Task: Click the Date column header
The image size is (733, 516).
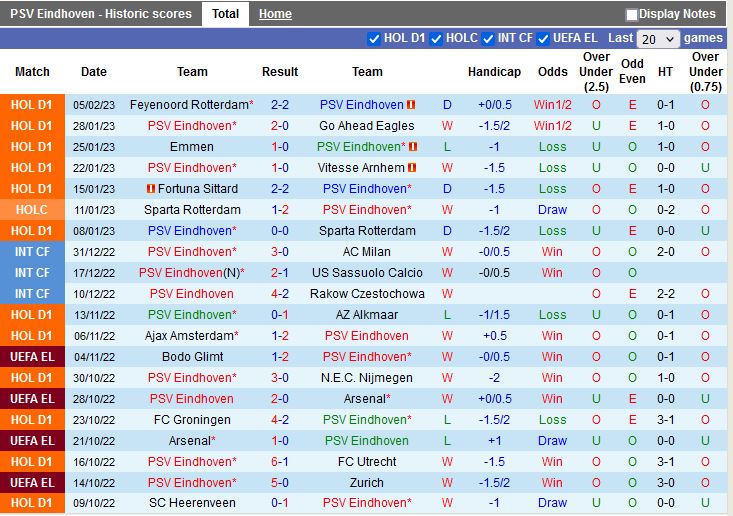Action: [x=93, y=72]
